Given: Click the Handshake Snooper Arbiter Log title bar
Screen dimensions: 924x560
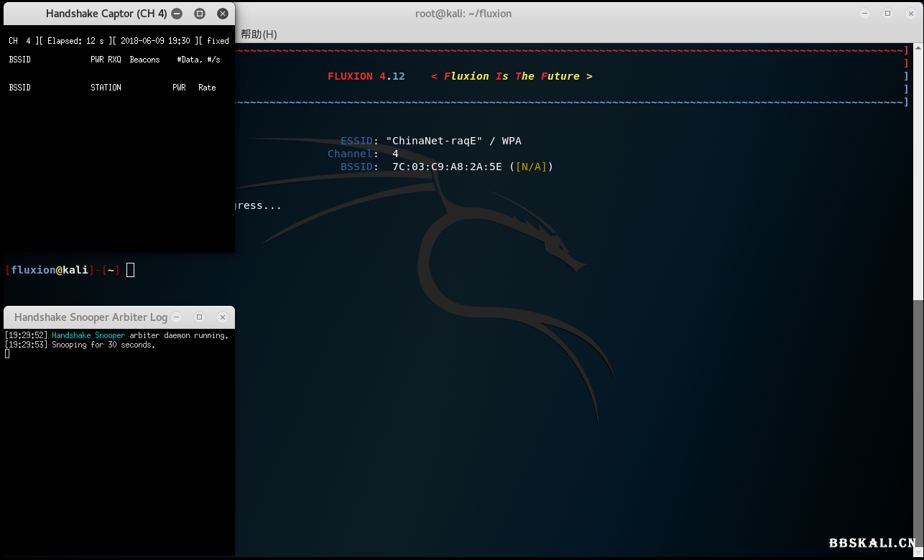Looking at the screenshot, I should (90, 317).
